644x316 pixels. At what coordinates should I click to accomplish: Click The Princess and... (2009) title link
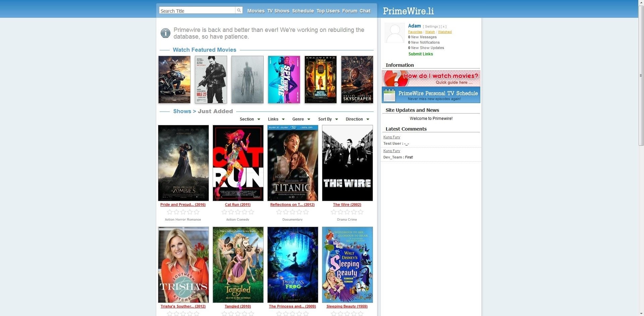pyautogui.click(x=292, y=306)
